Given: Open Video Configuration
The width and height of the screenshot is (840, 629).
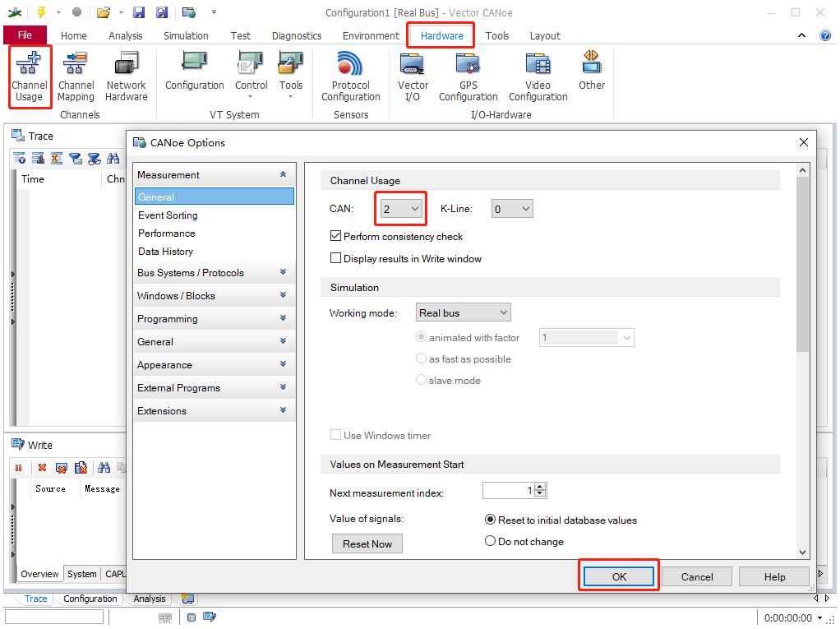Looking at the screenshot, I should click(538, 76).
